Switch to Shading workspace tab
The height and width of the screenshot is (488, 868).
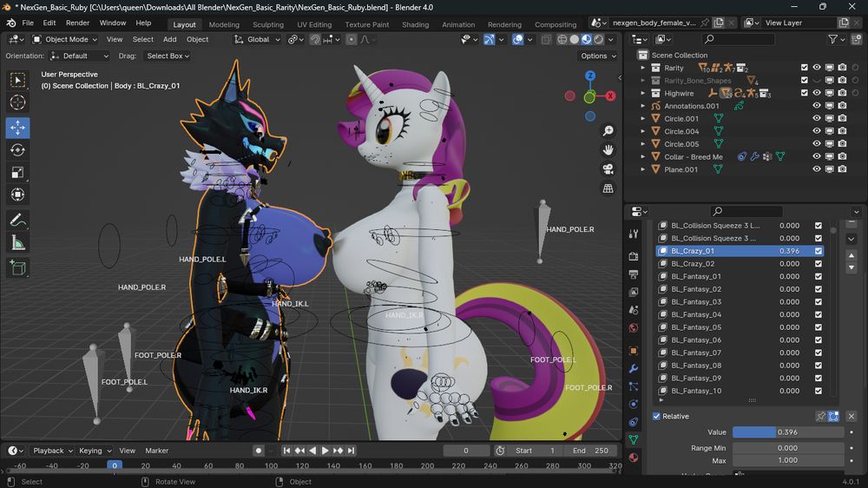[415, 24]
